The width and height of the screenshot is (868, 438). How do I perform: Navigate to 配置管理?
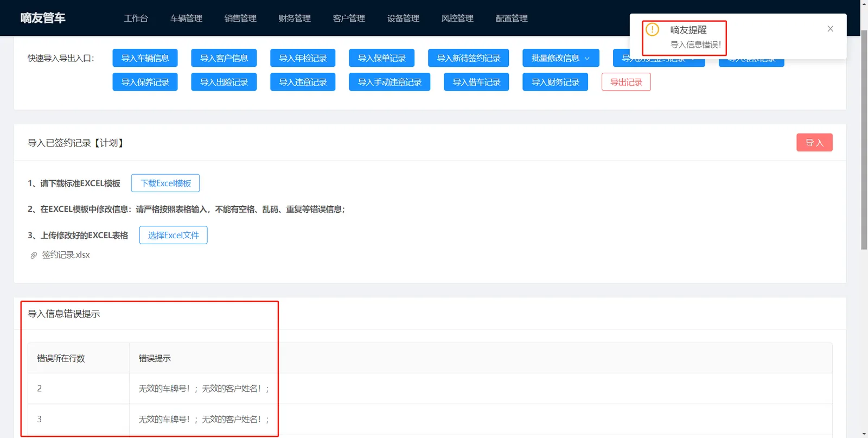click(x=512, y=18)
